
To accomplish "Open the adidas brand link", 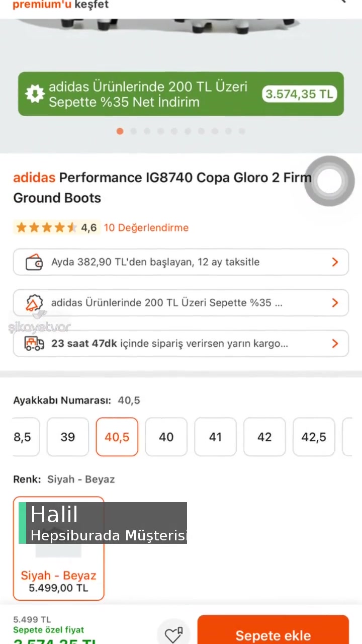I will coord(34,178).
